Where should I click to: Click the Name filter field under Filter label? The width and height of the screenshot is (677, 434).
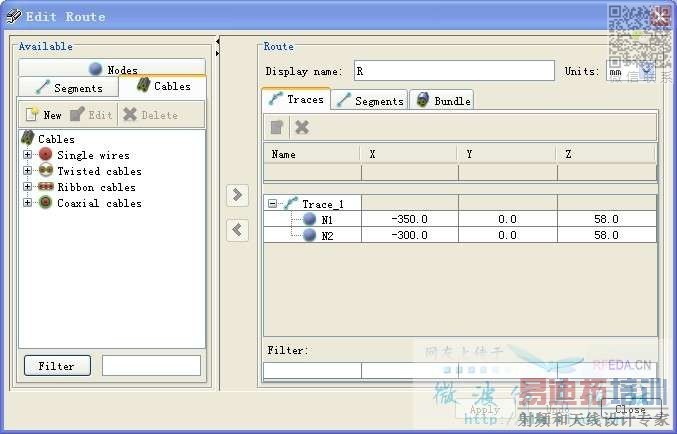point(312,371)
